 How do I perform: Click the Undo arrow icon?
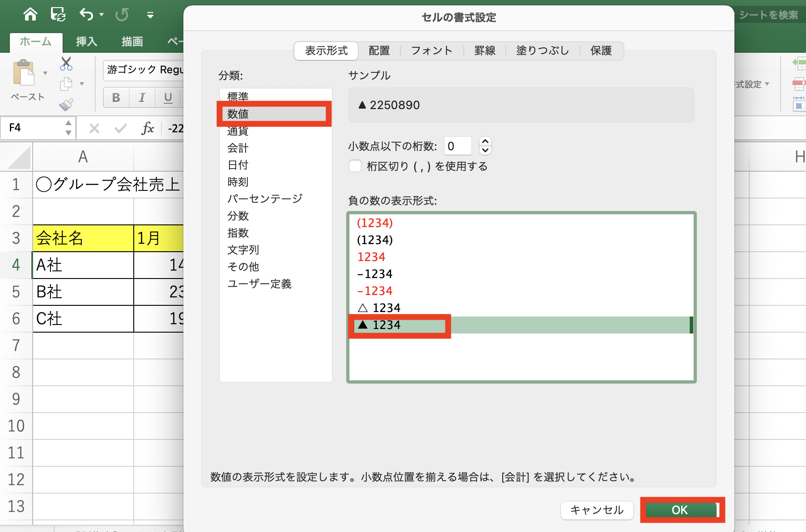point(86,15)
